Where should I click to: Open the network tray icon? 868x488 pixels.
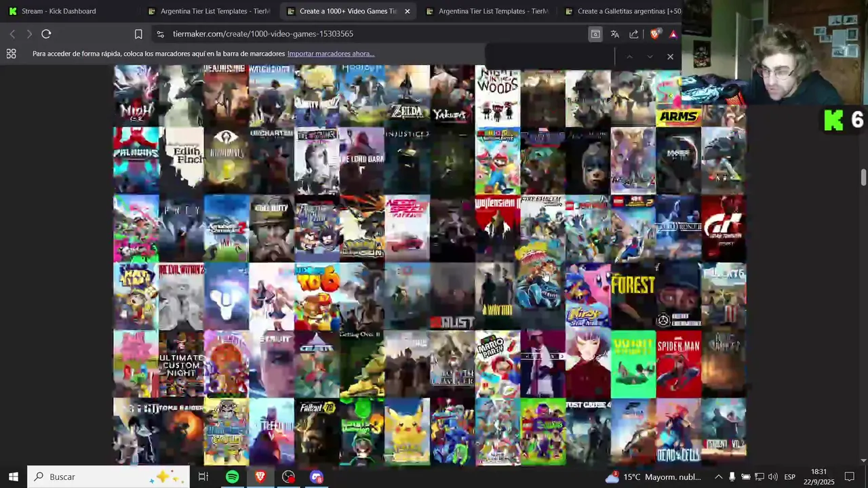coord(759,476)
